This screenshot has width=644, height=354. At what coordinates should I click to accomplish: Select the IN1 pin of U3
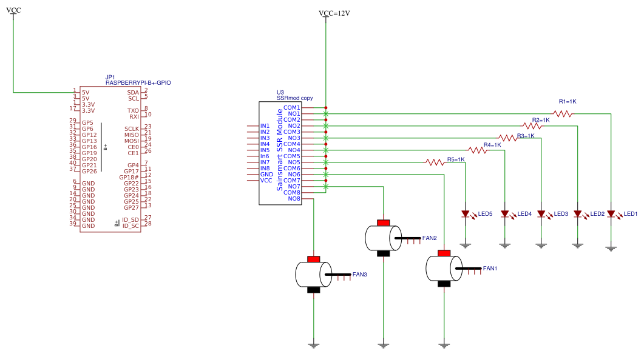click(x=265, y=126)
